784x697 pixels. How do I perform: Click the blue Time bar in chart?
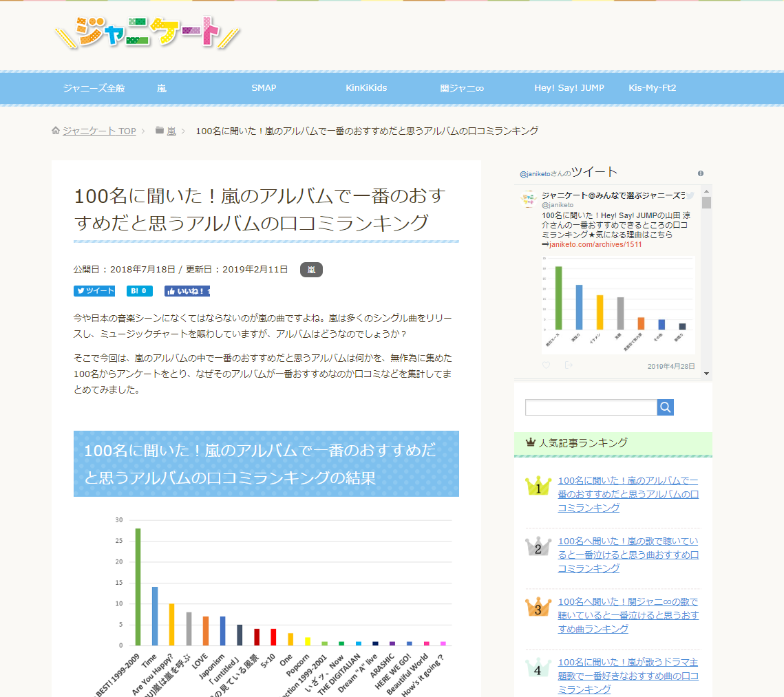click(x=155, y=616)
